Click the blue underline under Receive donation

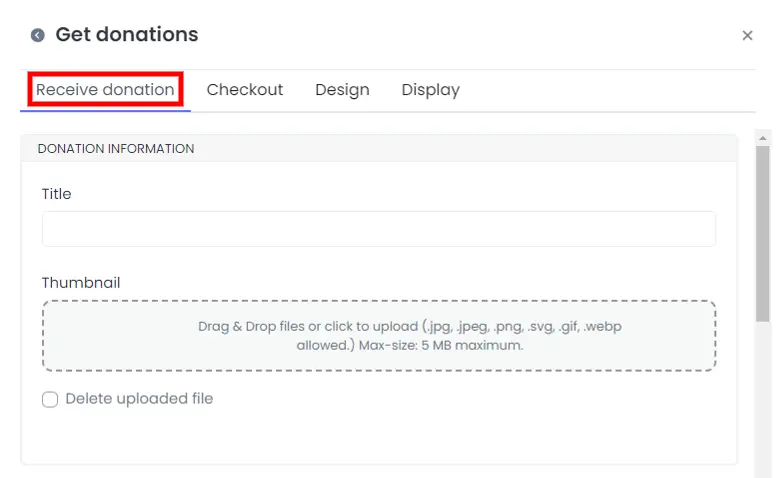(105, 110)
